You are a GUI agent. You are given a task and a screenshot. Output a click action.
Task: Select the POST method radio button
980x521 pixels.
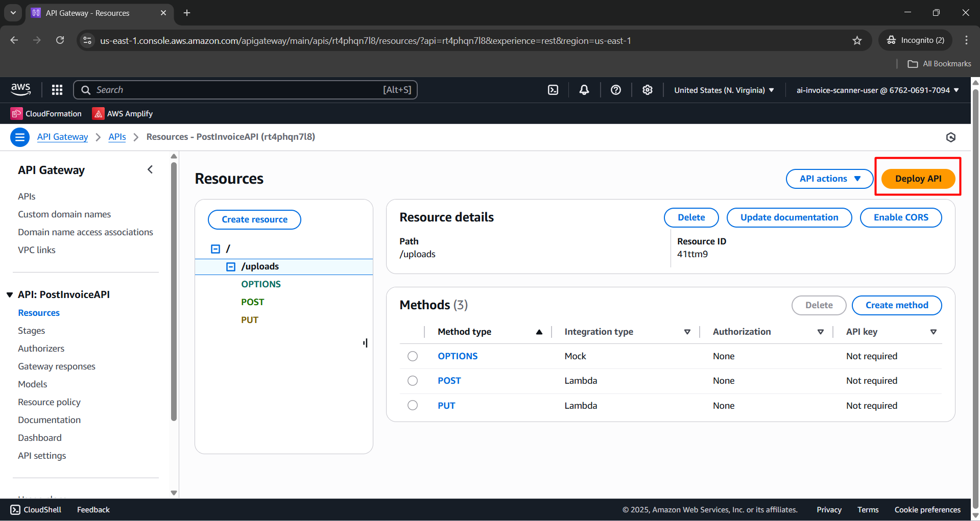413,380
